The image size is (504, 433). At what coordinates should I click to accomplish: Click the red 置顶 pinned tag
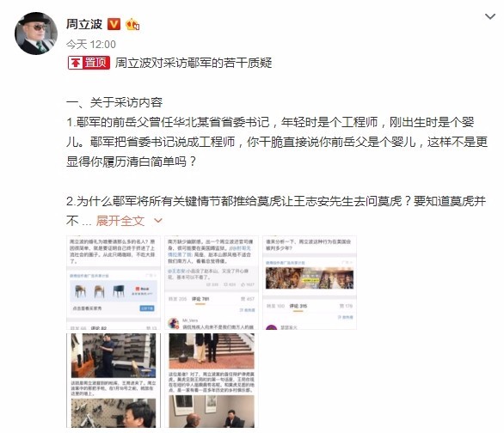[89, 63]
